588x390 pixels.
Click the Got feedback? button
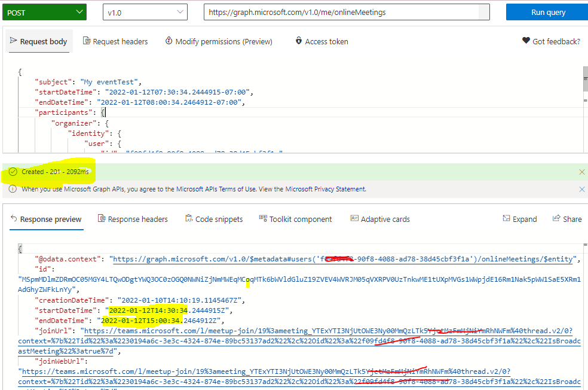click(551, 41)
